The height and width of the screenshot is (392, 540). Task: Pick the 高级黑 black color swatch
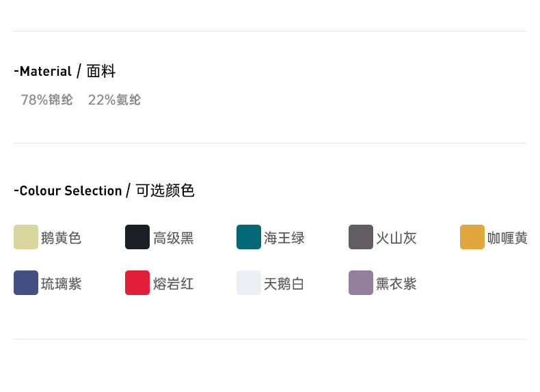coord(137,237)
